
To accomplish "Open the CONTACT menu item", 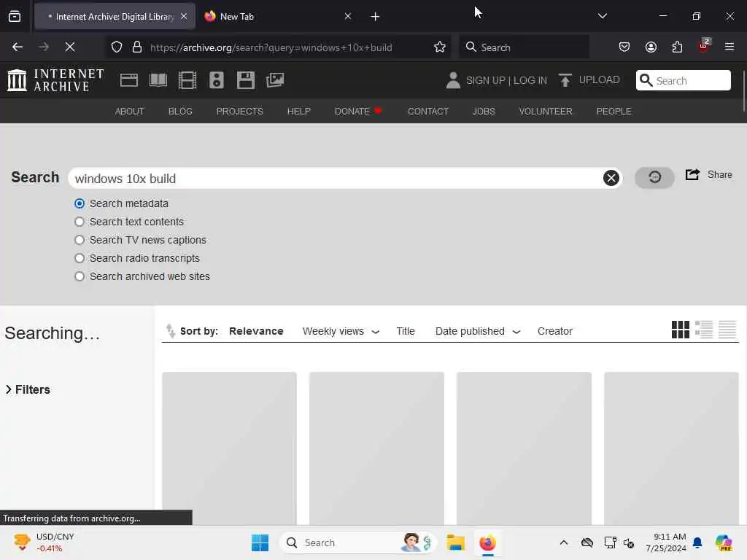I will pos(428,111).
